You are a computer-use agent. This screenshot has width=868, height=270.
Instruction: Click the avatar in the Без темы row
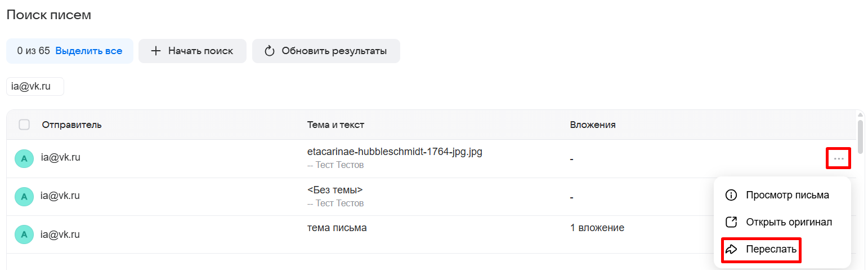(24, 197)
